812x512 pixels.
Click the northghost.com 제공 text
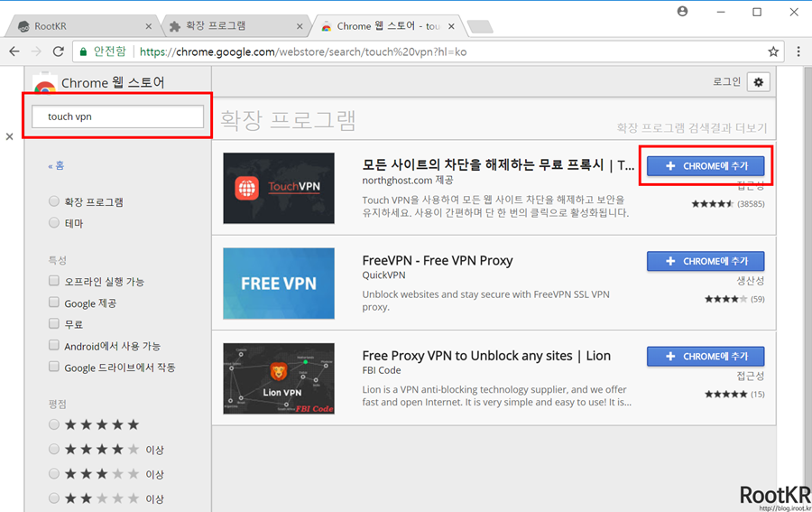point(408,180)
